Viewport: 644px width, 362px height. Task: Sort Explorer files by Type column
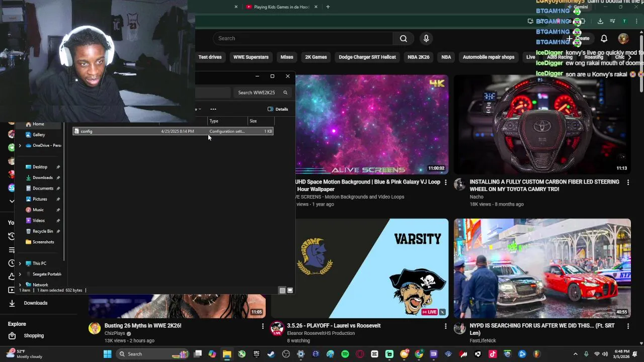tap(228, 121)
